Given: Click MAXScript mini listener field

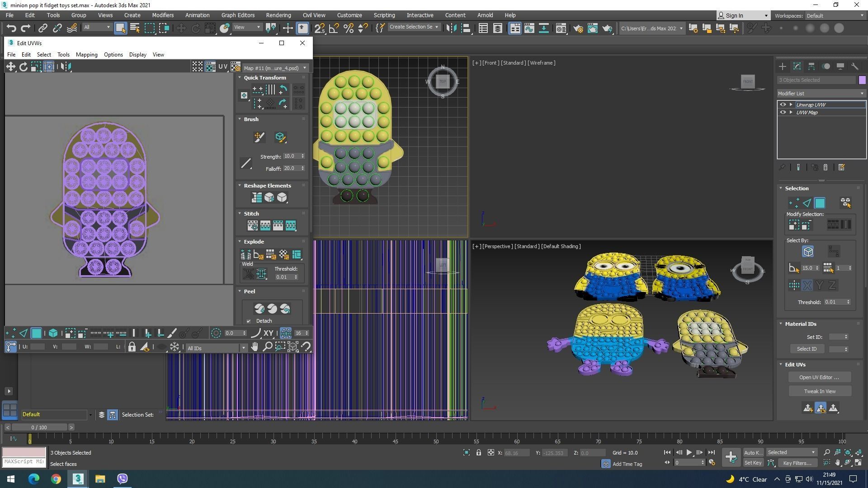Looking at the screenshot, I should click(x=24, y=462).
